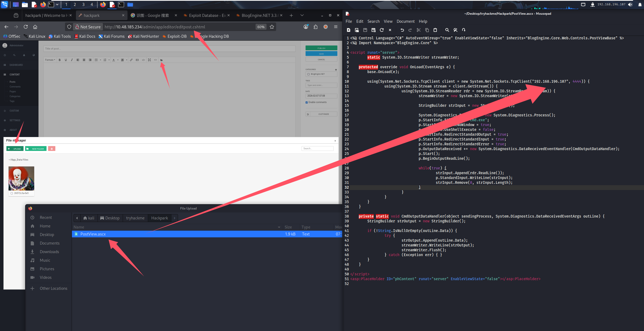Image resolution: width=644 pixels, height=331 pixels.
Task: Expand path bar forward arrow
Action: [175, 218]
